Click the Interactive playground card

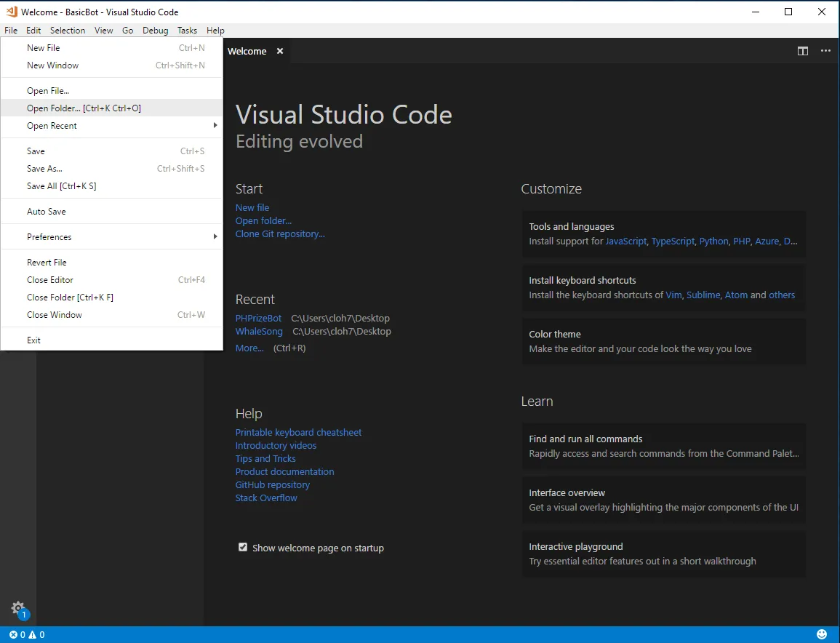coord(663,554)
